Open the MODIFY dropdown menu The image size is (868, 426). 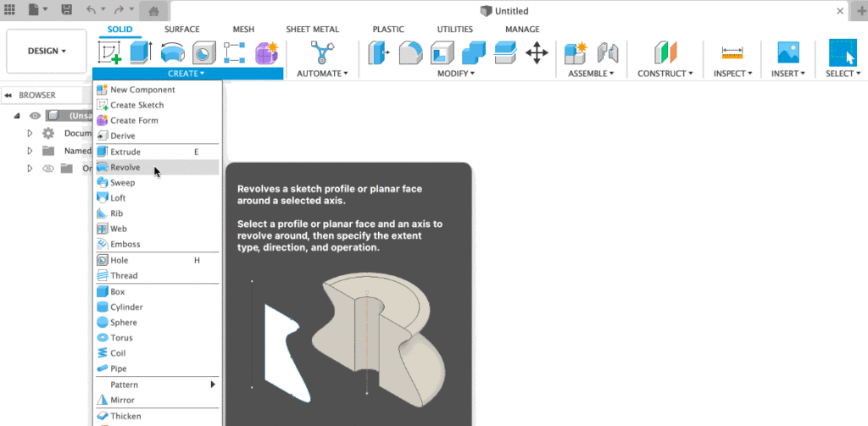456,74
